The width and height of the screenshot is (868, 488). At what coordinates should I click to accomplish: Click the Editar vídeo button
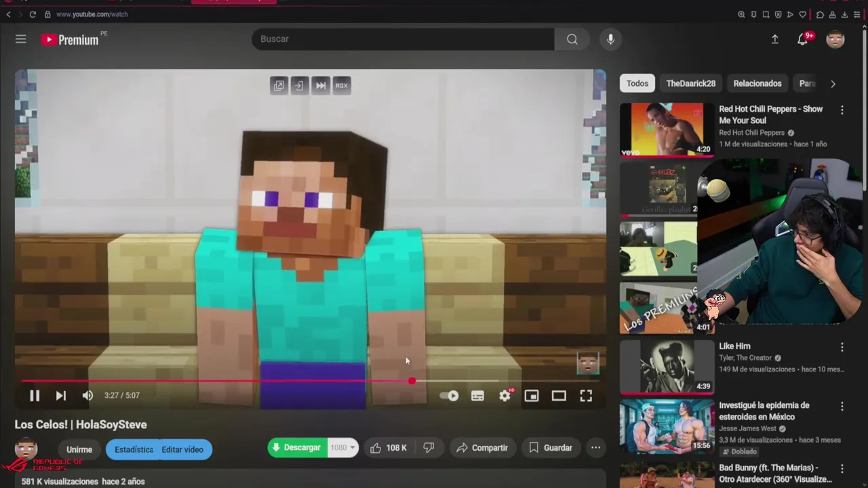tap(183, 449)
